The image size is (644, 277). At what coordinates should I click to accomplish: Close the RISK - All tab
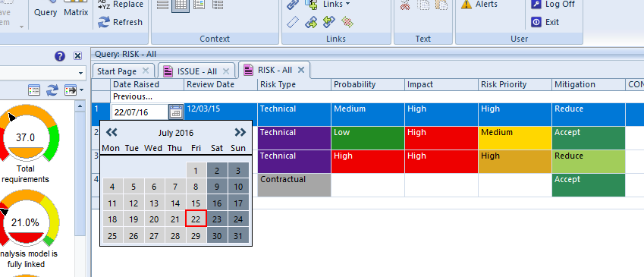[301, 70]
